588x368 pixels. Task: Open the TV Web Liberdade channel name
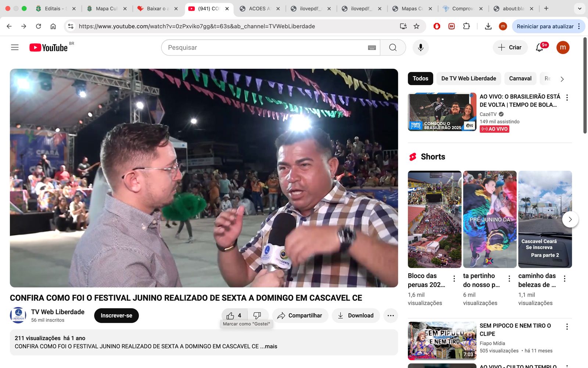pyautogui.click(x=58, y=312)
